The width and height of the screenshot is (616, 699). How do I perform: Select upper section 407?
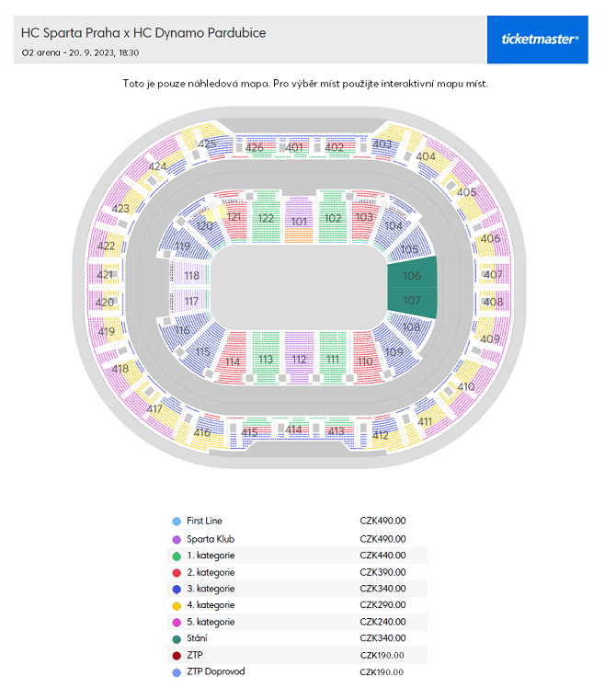[493, 275]
